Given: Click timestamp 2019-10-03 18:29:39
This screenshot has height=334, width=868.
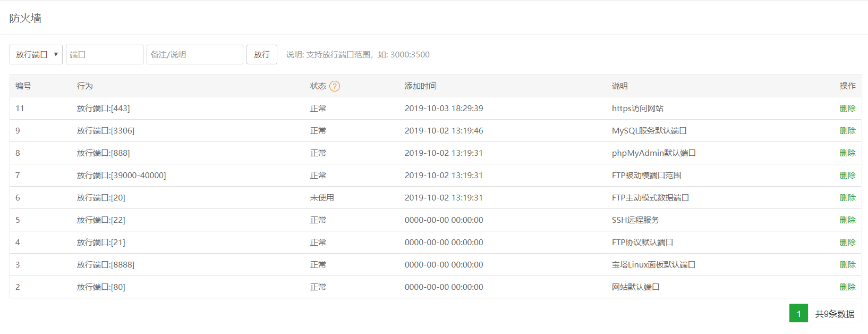Looking at the screenshot, I should pyautogui.click(x=444, y=108).
